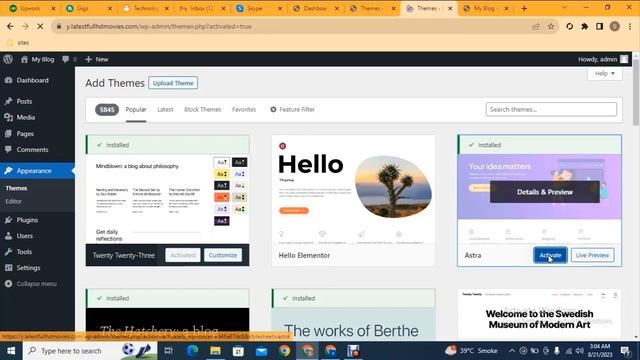Viewport: 640px width, 360px height.
Task: Switch to the Upwork browser tab
Action: (32, 8)
